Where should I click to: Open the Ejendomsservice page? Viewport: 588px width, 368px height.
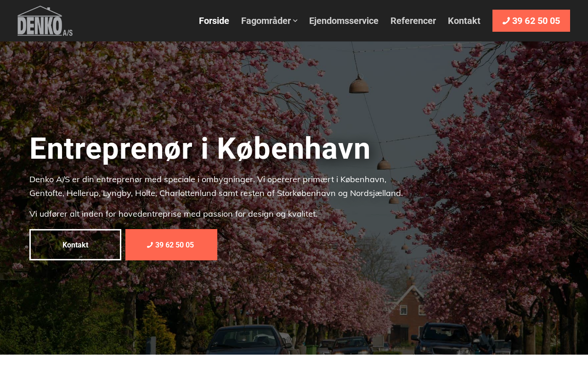point(344,21)
